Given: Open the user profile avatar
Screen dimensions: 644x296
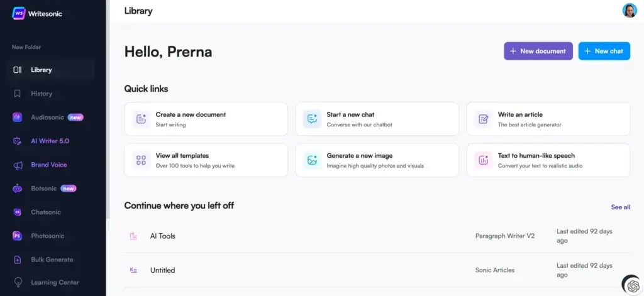Looking at the screenshot, I should click(630, 11).
